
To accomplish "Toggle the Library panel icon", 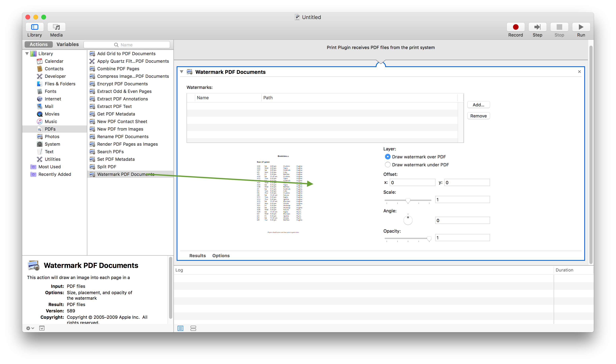I will 35,27.
